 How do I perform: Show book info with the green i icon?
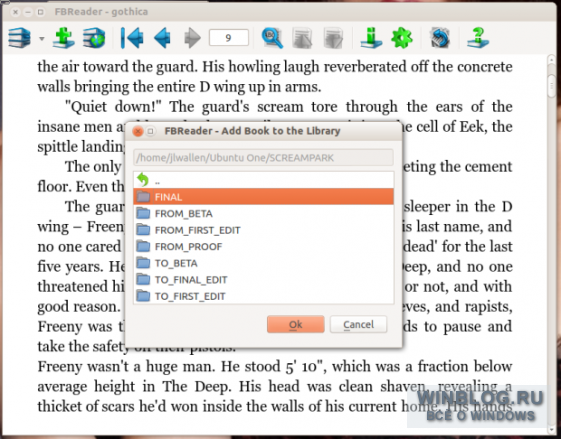click(x=371, y=38)
